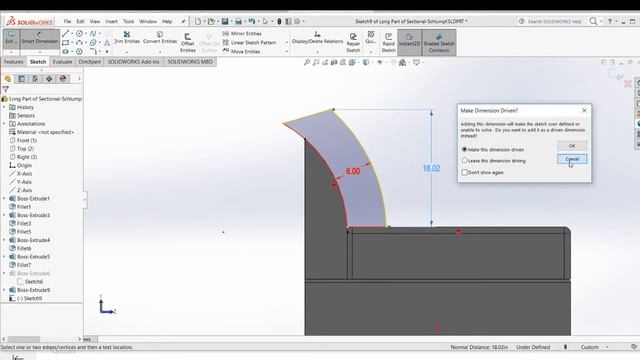The image size is (640, 360).
Task: Expand the Annotations folder
Action: (x=4, y=124)
